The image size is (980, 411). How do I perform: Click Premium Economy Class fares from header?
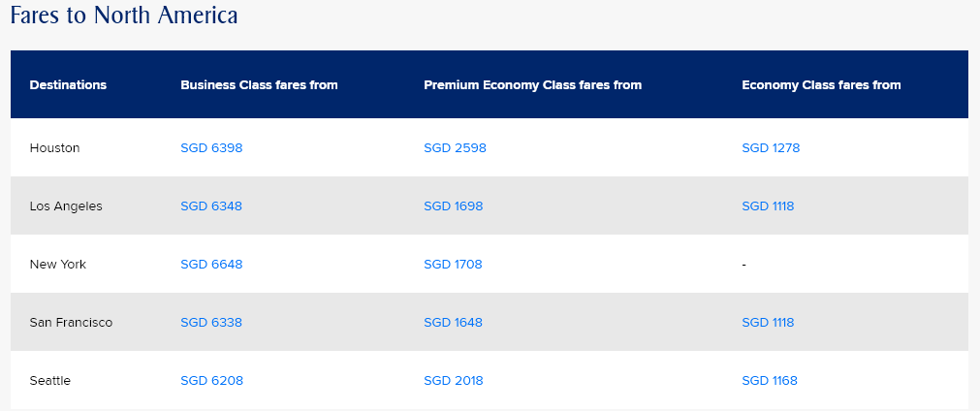coord(532,85)
